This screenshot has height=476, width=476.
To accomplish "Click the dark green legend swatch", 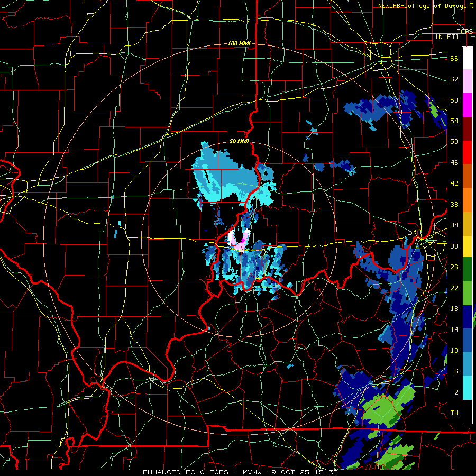I will click(467, 269).
